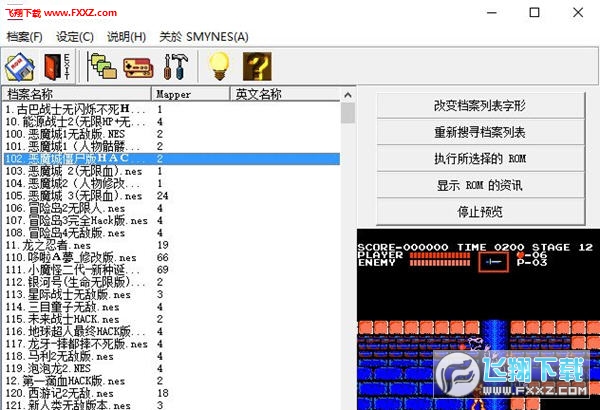Select row 120. 西游记2无敌.nes

(171, 393)
